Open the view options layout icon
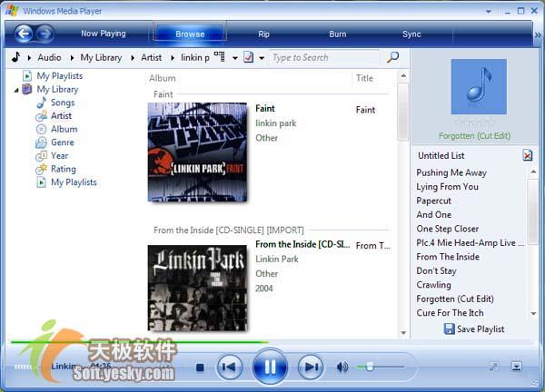This screenshot has width=545, height=392. pos(219,56)
